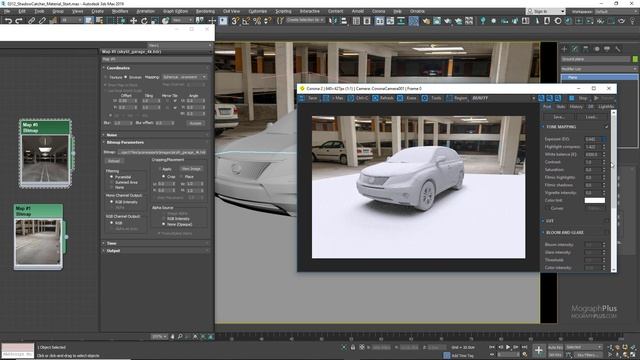Open the Modify command panel tab

(x=575, y=49)
